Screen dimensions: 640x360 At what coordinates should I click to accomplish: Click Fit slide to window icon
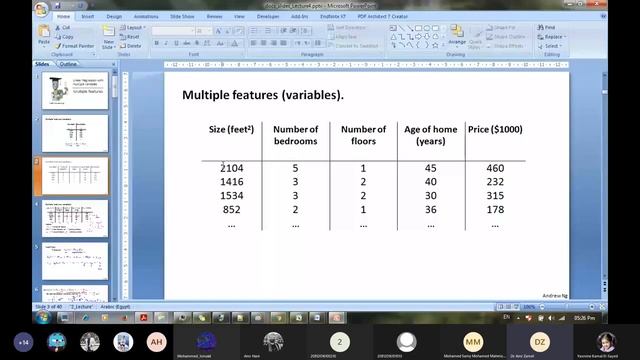[602, 307]
